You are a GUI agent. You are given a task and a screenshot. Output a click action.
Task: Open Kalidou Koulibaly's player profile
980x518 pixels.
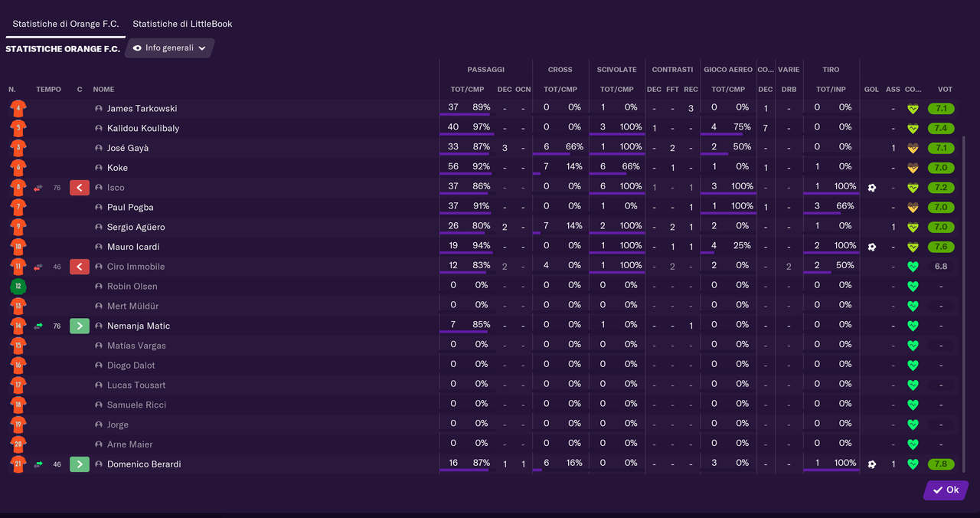click(x=143, y=128)
